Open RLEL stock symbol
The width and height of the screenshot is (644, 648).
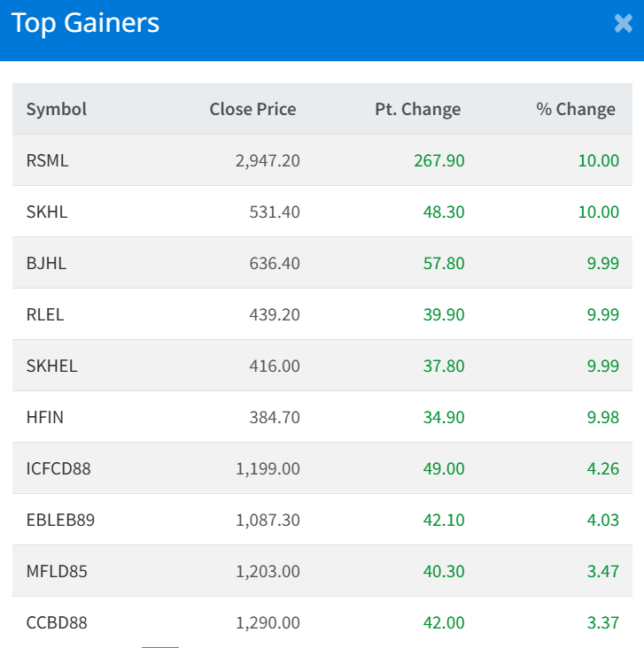[x=45, y=314]
